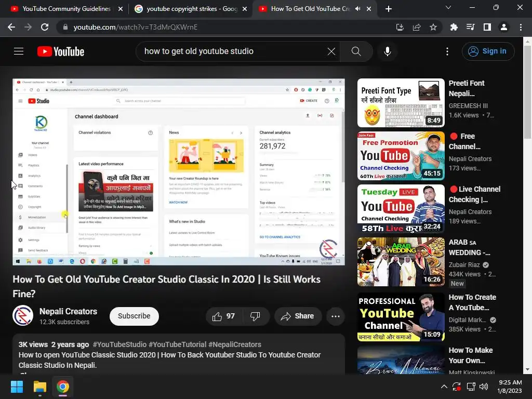Open Chrome three-dot menu
Image resolution: width=532 pixels, height=399 pixels.
coord(521,27)
